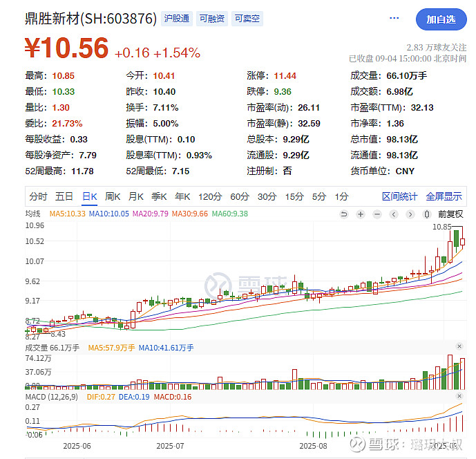Image resolution: width=476 pixels, height=459 pixels.
Task: Shift the chart left with the left chevron
Action: coord(394,214)
